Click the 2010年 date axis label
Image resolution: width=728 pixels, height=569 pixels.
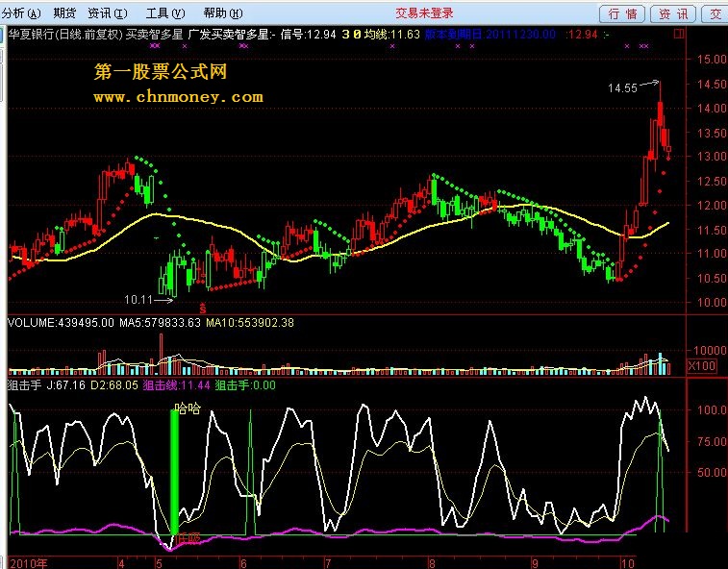28,563
